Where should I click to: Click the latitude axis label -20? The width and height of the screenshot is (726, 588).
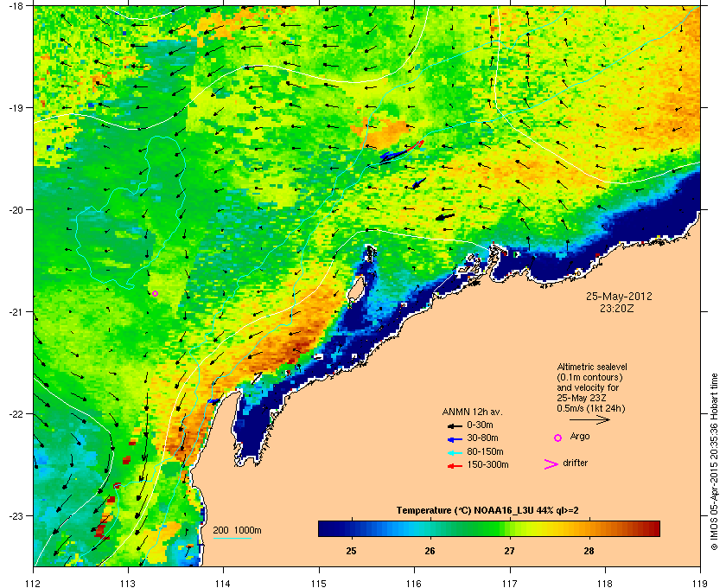click(16, 209)
